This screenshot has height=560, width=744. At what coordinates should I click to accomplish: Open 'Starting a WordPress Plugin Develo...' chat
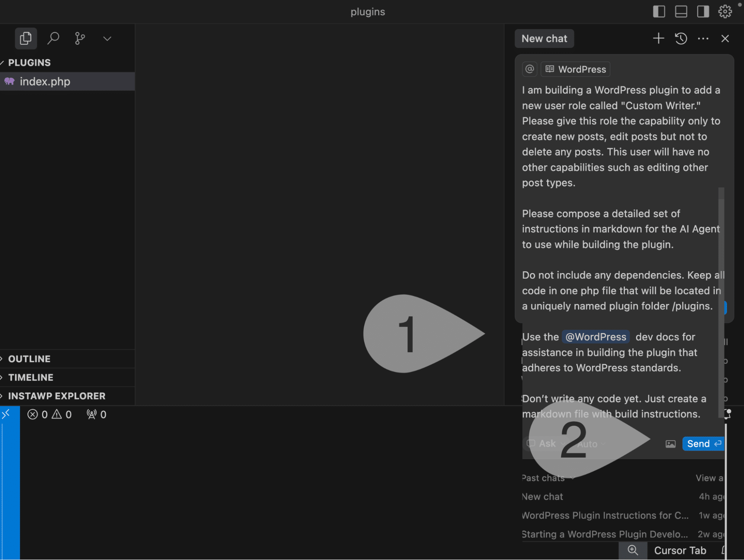pyautogui.click(x=623, y=535)
